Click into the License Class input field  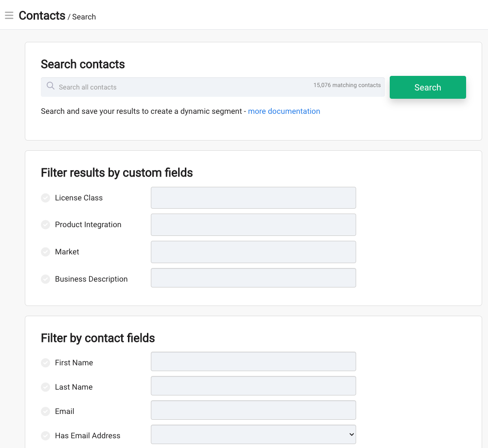point(253,198)
